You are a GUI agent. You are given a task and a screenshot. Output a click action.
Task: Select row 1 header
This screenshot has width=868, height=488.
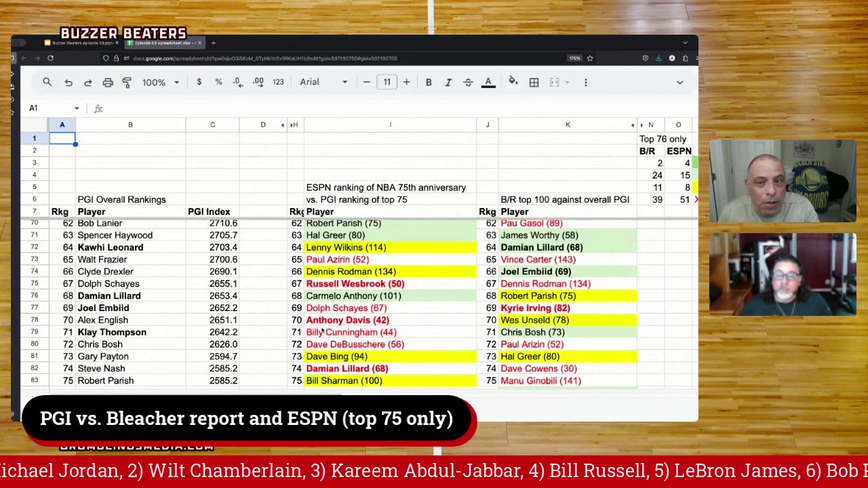coord(34,138)
